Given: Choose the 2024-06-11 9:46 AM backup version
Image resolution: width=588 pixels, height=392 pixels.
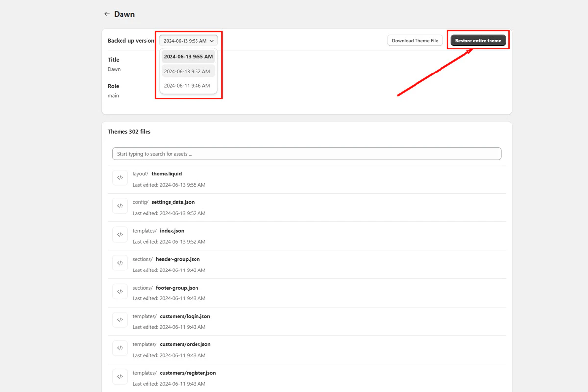Looking at the screenshot, I should [188, 85].
